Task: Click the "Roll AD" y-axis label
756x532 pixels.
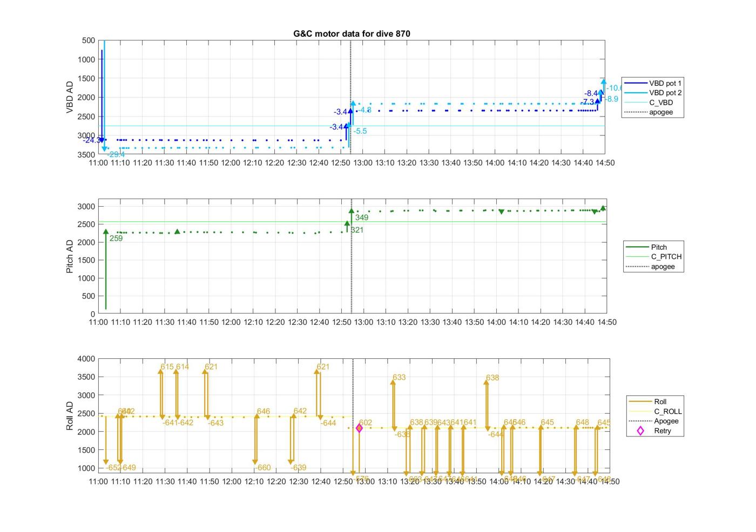Action: [70, 415]
